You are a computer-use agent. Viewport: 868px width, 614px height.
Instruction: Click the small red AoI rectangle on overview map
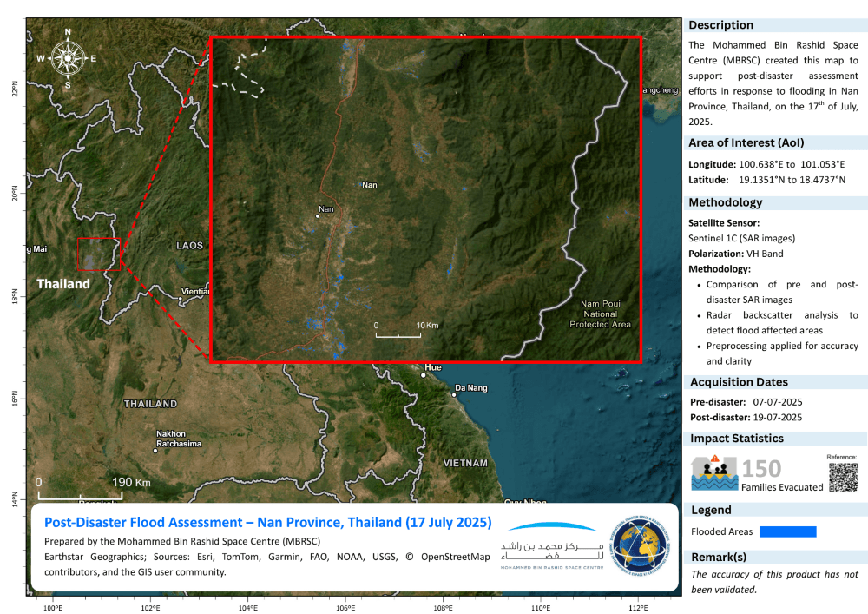(99, 254)
